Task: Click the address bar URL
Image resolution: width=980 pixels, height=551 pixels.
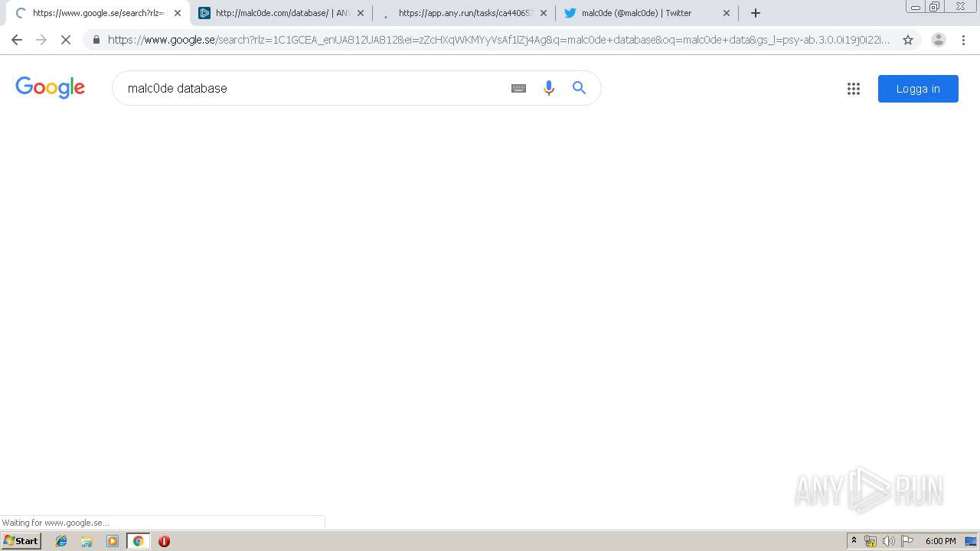Action: click(x=498, y=40)
